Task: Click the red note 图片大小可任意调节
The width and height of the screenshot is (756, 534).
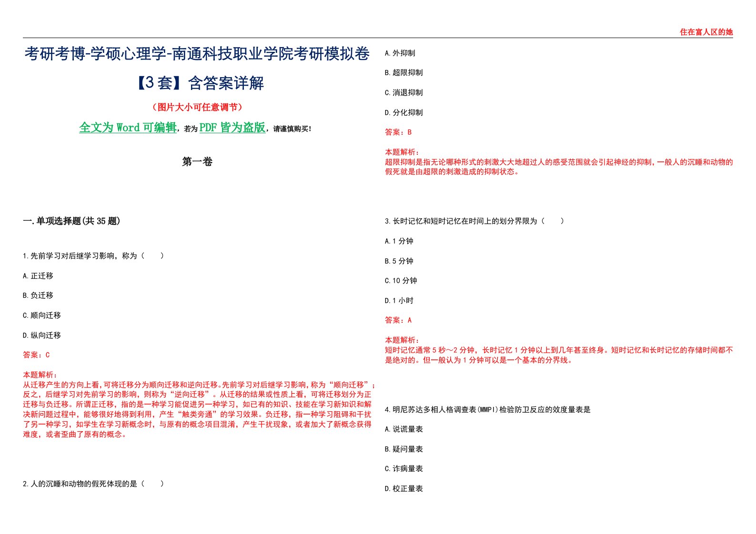Action: 197,107
